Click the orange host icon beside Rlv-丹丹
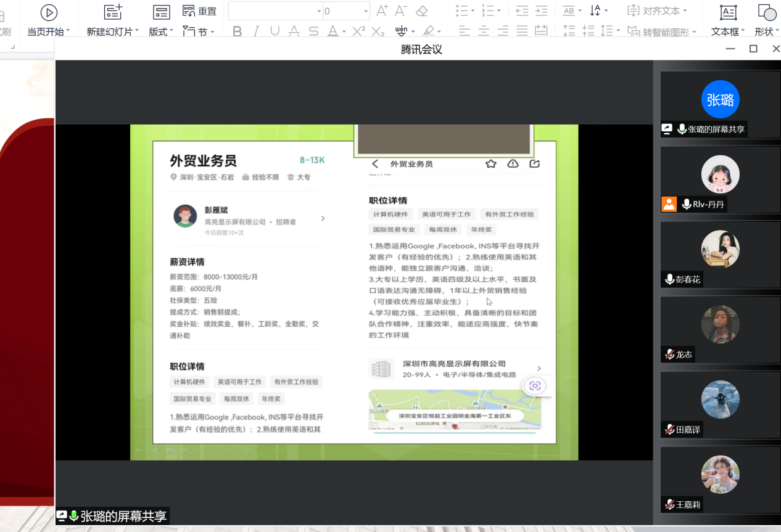The height and width of the screenshot is (532, 781). tap(669, 204)
